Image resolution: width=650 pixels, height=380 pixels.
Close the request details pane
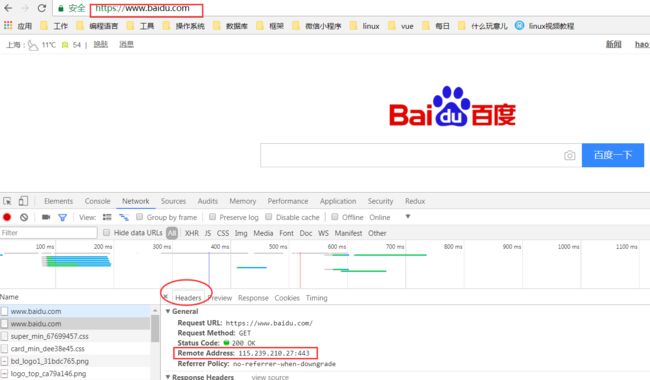(165, 297)
